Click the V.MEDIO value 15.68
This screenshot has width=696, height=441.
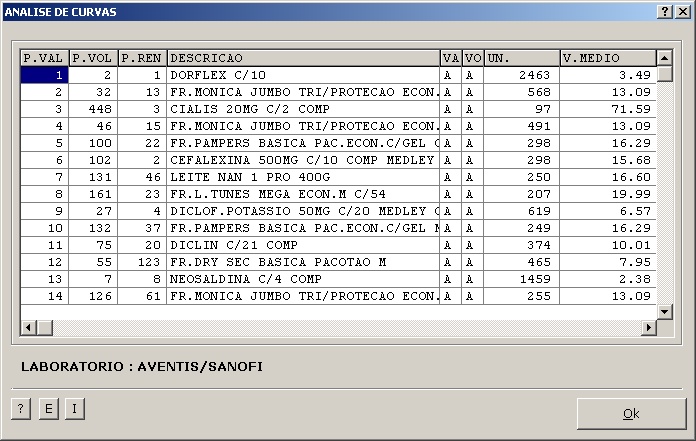631,160
